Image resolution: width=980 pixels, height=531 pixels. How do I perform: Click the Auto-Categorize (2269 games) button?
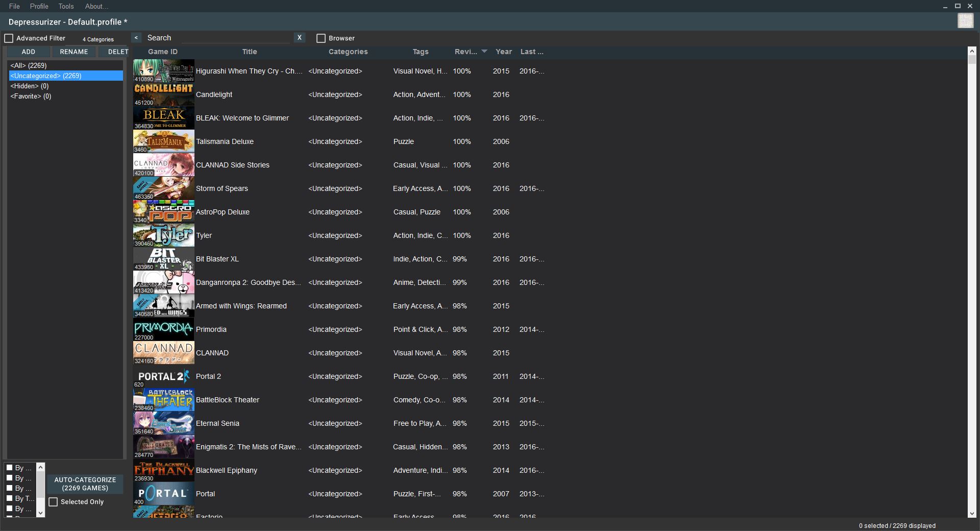coord(85,484)
